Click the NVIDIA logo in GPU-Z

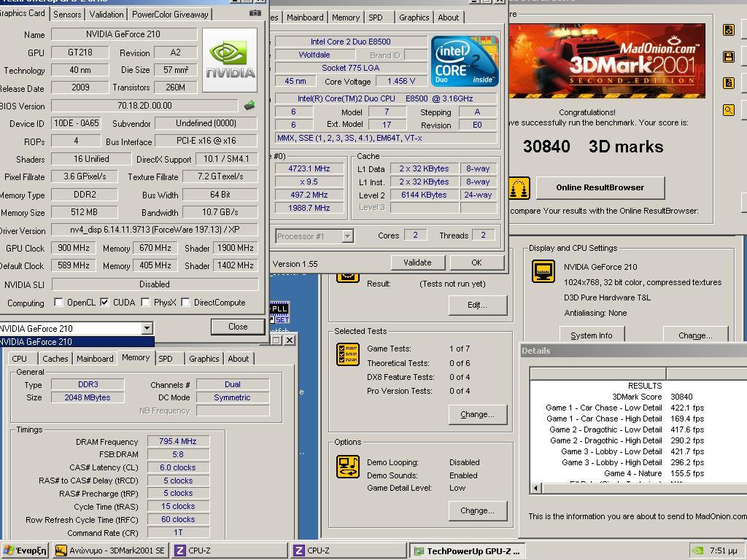tap(230, 60)
